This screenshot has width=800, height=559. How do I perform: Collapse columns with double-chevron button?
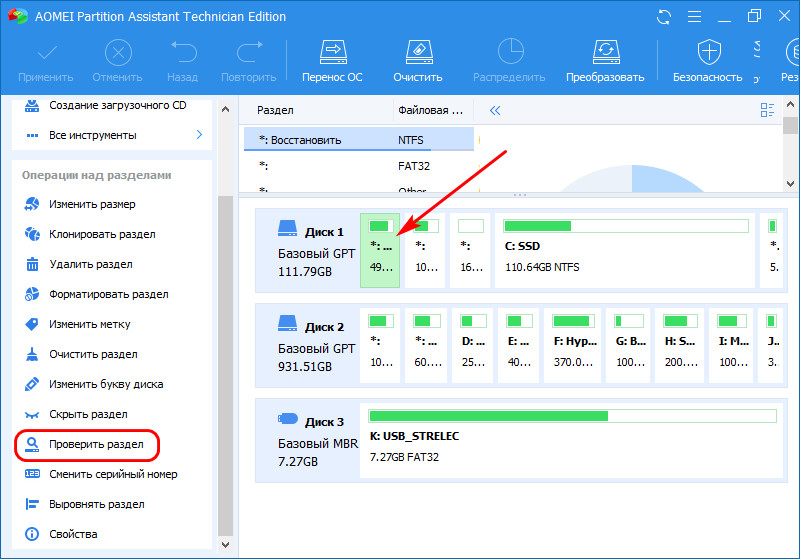click(x=495, y=110)
